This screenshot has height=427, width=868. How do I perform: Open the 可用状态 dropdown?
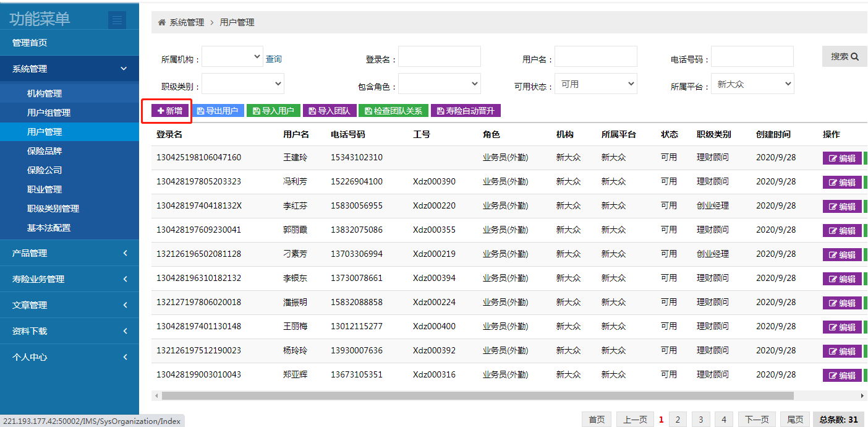point(596,84)
